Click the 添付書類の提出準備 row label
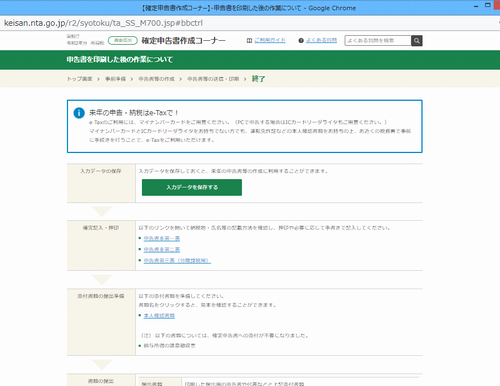This screenshot has height=386, width=500. (101, 296)
